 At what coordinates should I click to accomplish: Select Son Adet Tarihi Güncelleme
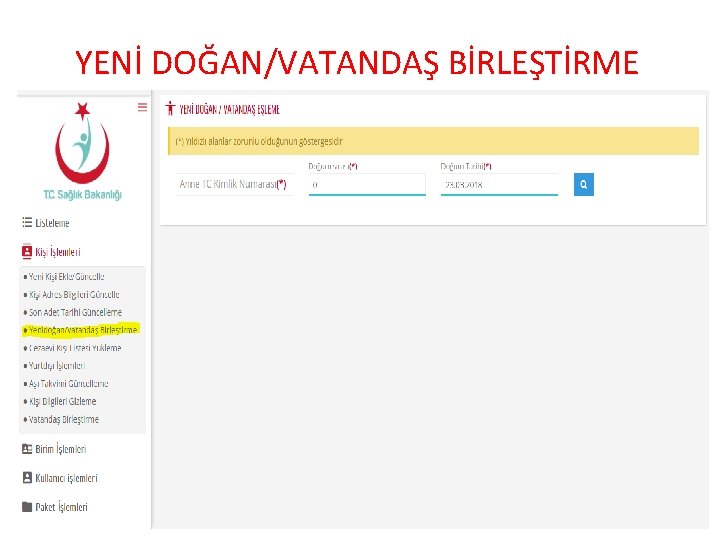point(75,312)
